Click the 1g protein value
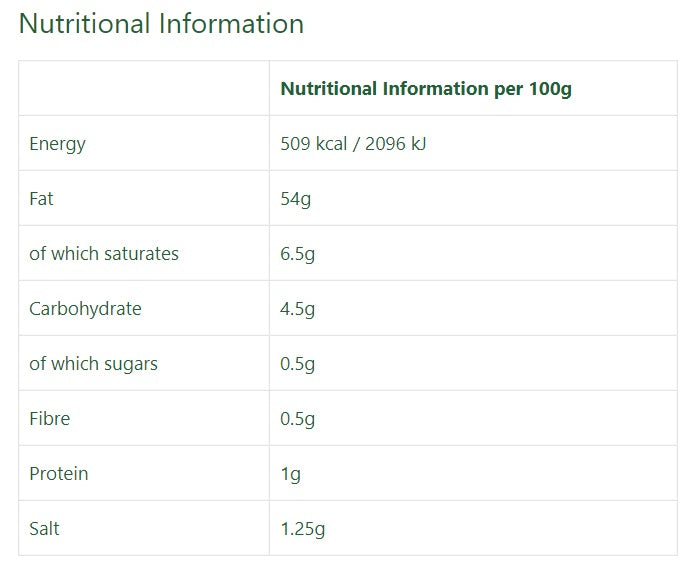This screenshot has width=700, height=568. point(291,474)
